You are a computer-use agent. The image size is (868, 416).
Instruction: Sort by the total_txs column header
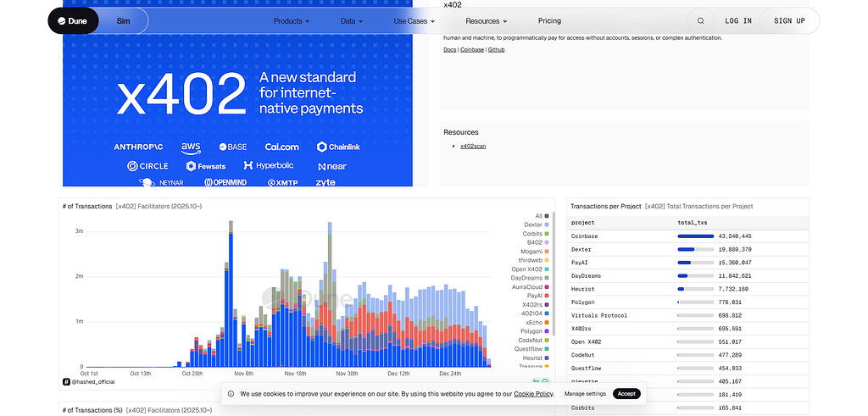pos(692,223)
